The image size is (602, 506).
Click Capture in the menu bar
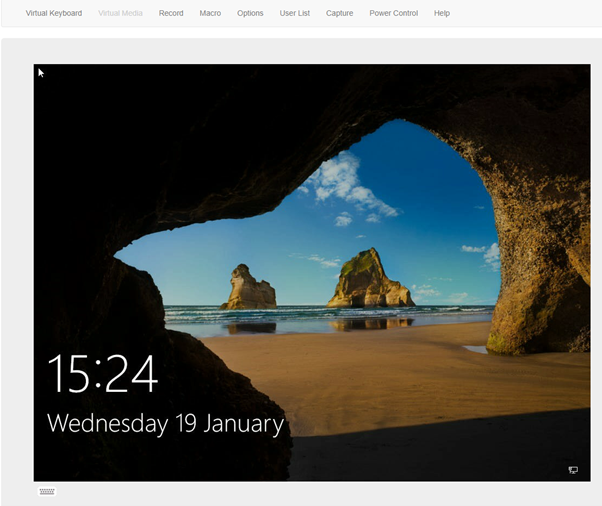tap(339, 13)
